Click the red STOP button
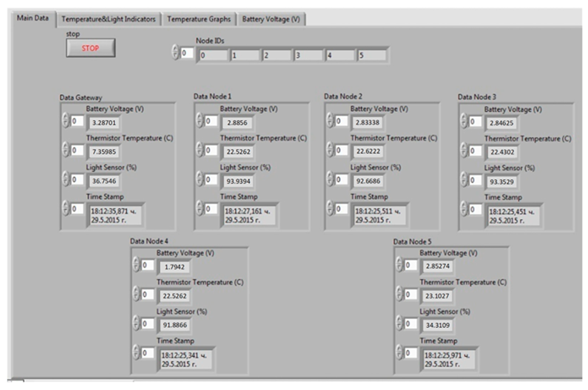588x390 pixels. [91, 48]
